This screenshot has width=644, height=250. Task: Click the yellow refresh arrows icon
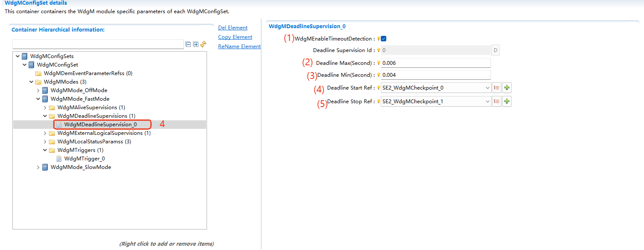tap(203, 44)
